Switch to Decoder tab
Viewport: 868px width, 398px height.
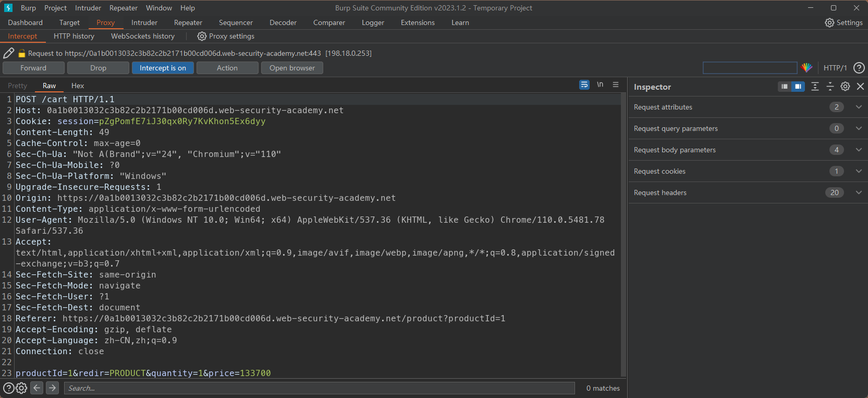pos(283,22)
